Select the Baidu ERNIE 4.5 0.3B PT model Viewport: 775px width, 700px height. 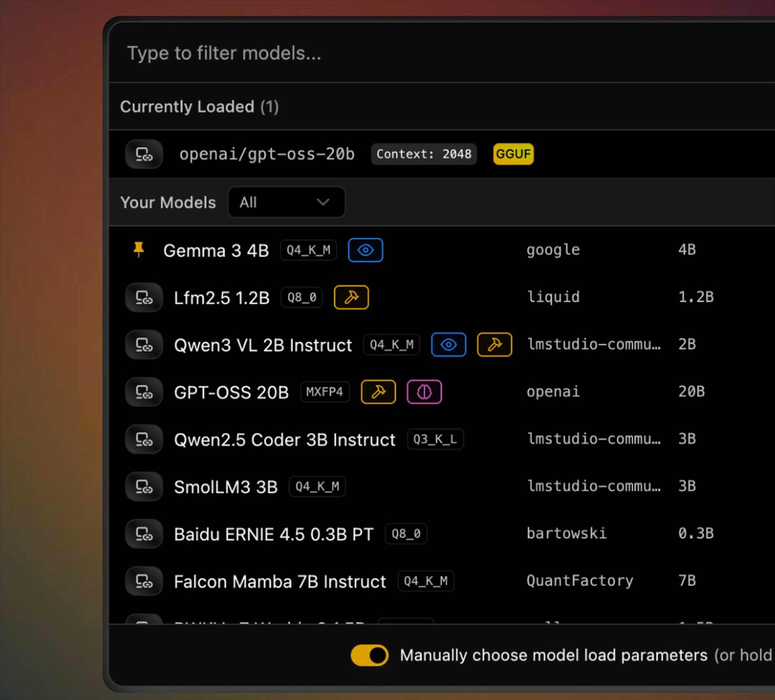[x=273, y=534]
